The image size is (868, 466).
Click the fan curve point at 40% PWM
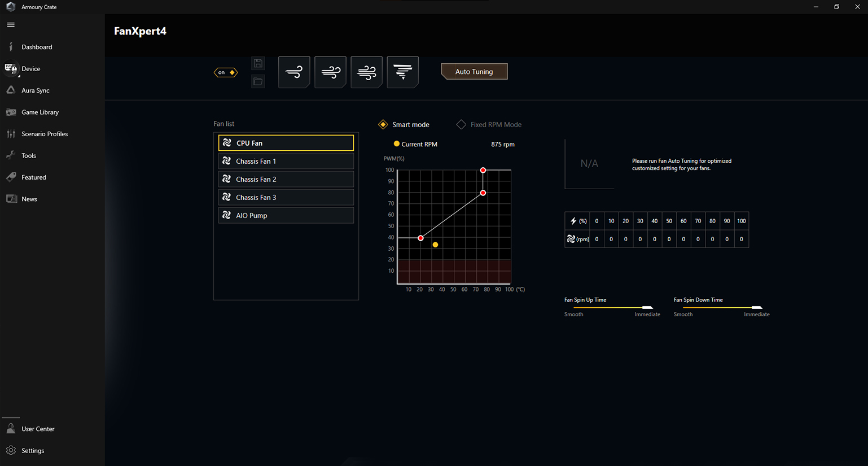click(420, 238)
